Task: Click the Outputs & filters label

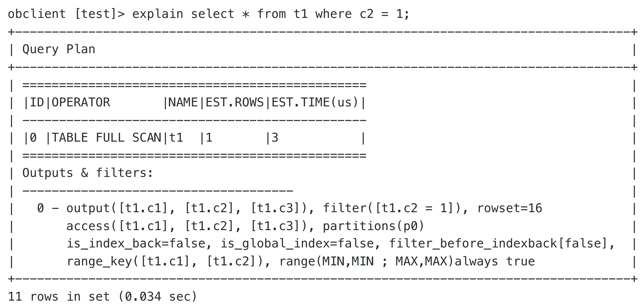Action: pos(88,173)
